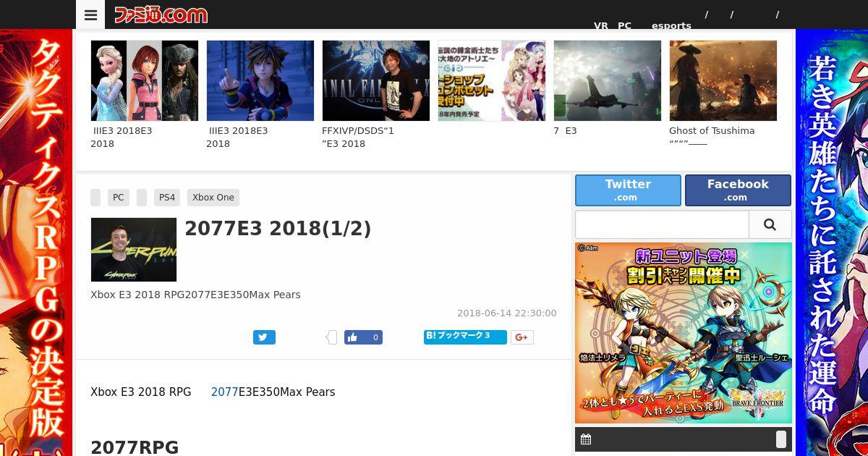Screen dimensions: 868x456
Task: Click the first gray tag before PC
Action: [x=95, y=198]
